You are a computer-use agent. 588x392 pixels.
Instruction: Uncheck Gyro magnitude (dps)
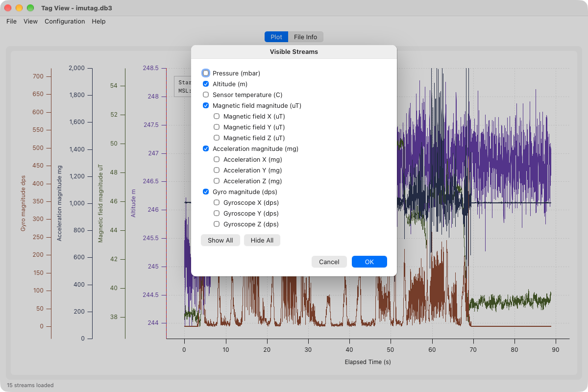206,192
